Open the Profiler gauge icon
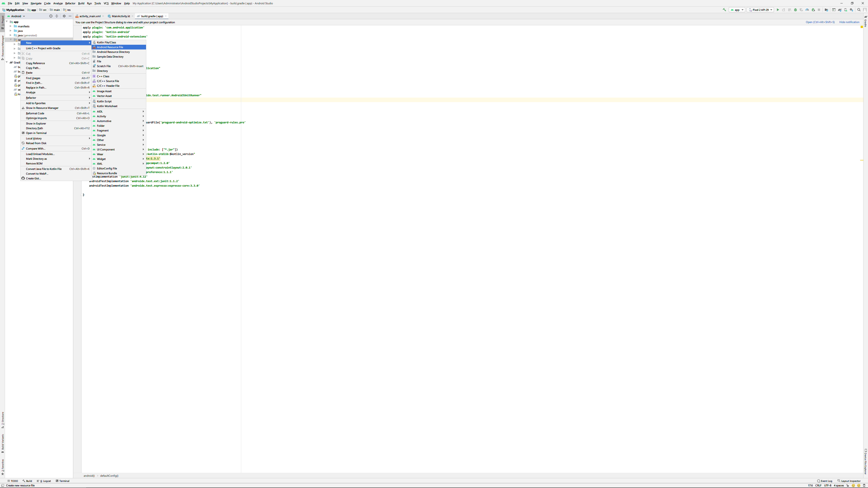 [807, 10]
